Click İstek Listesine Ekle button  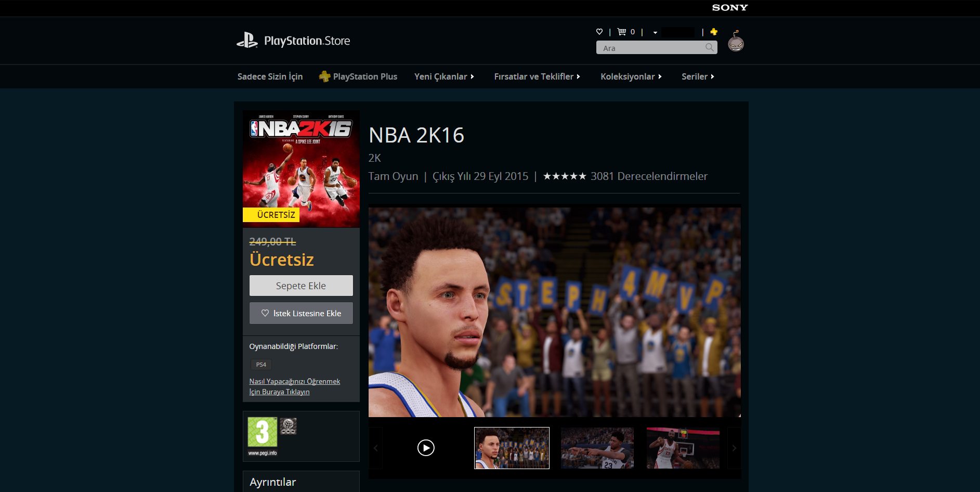[301, 313]
